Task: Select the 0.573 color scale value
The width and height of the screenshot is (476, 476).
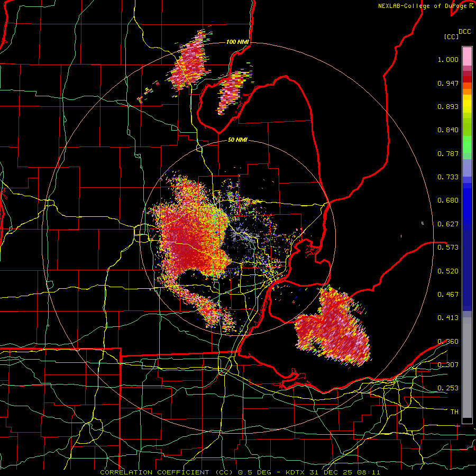Action: pos(448,248)
